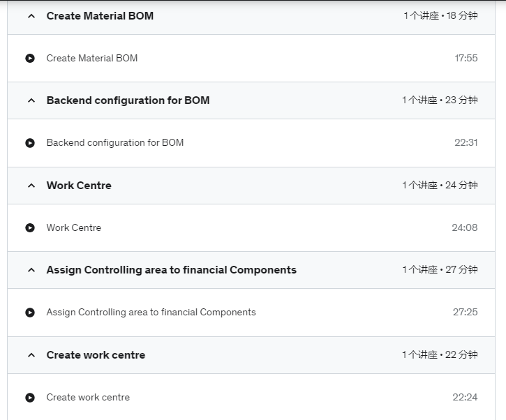This screenshot has width=506, height=420.
Task: Select Assign Controlling area section header title
Action: pyautogui.click(x=172, y=270)
